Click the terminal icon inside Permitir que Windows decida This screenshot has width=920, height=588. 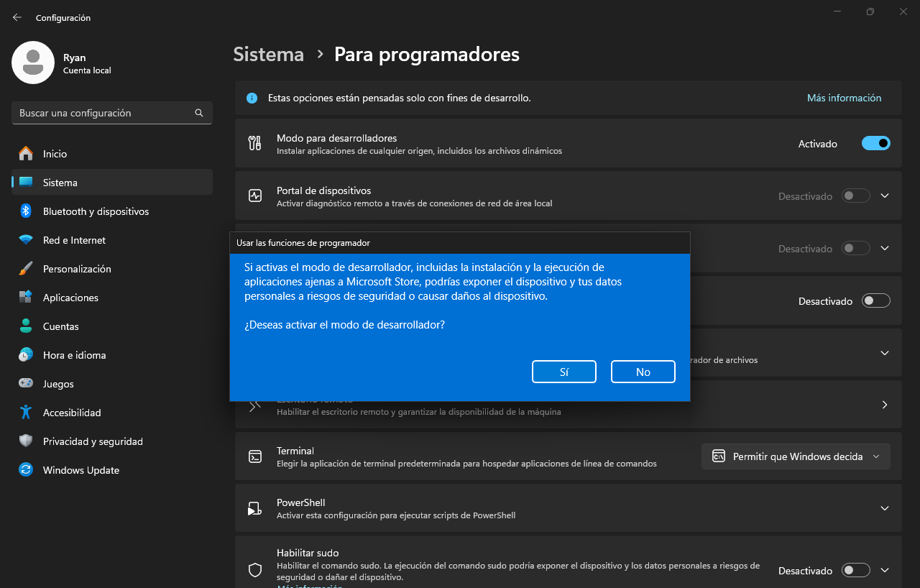pos(718,456)
